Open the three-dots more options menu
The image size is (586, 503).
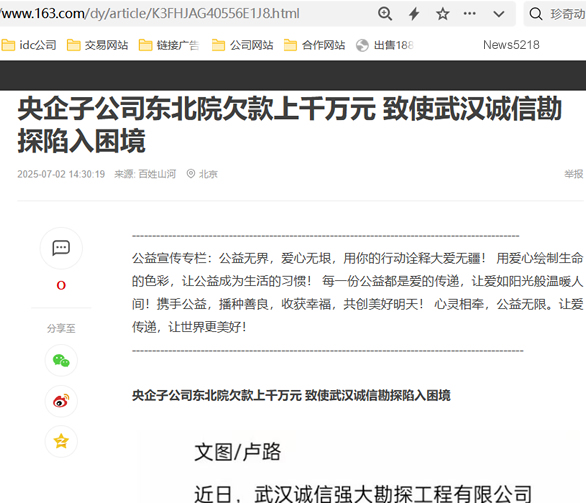tap(469, 14)
